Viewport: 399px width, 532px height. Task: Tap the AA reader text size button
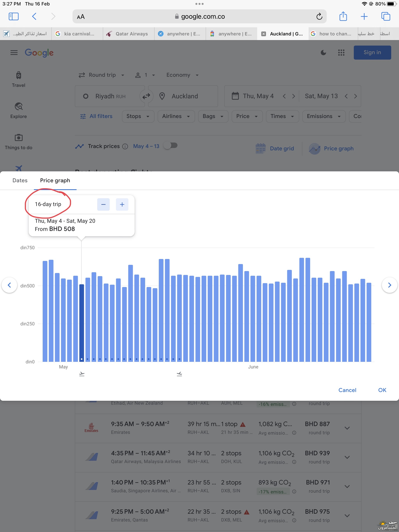tap(81, 17)
